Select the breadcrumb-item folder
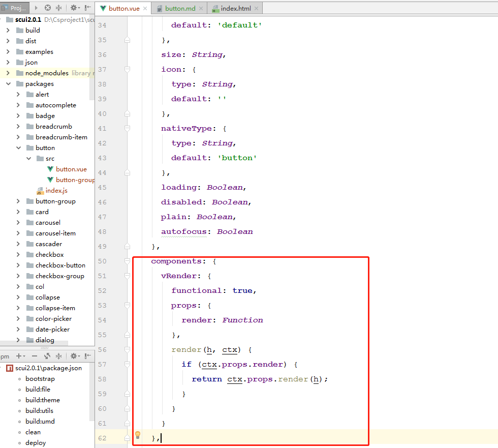The image size is (498, 448). coord(61,137)
